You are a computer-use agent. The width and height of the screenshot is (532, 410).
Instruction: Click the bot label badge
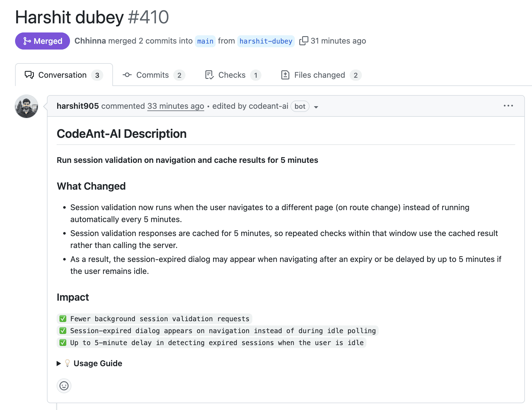click(x=300, y=106)
